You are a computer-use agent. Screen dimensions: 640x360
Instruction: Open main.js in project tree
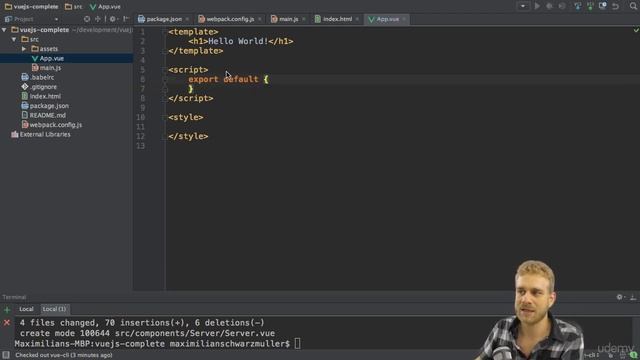pyautogui.click(x=46, y=68)
